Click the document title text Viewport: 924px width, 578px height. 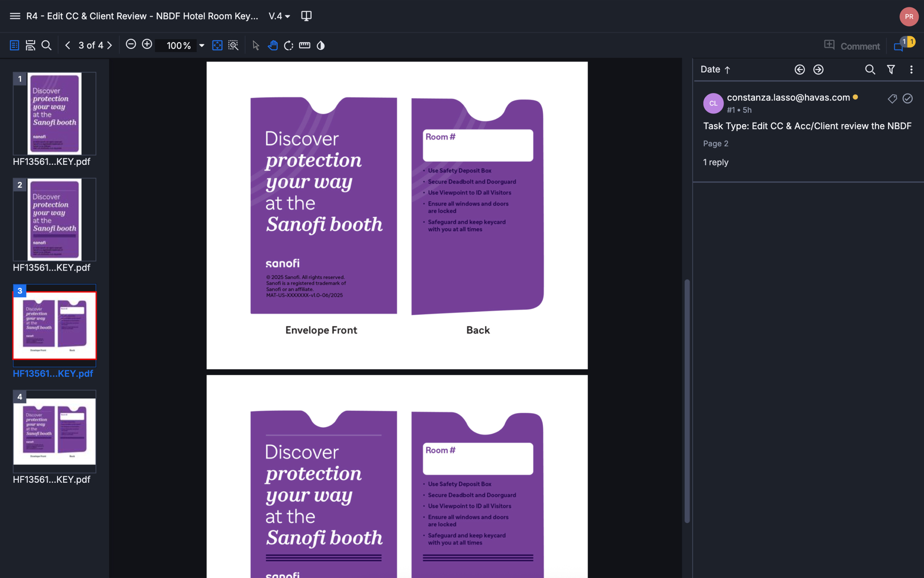point(142,16)
